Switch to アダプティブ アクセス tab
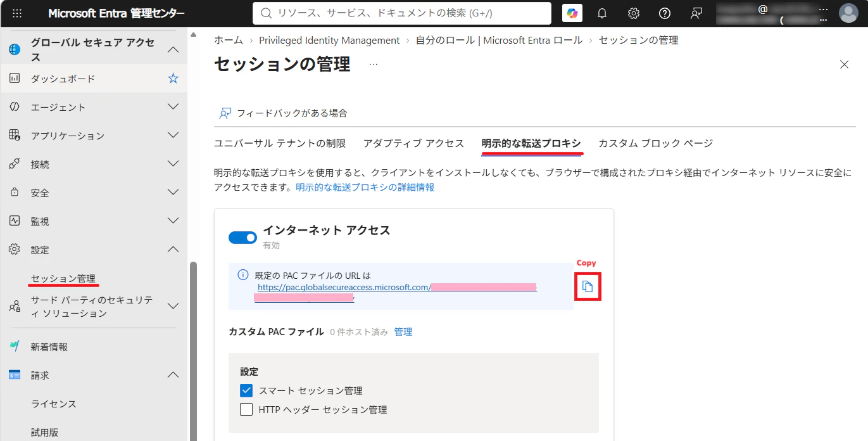The image size is (868, 441). click(413, 143)
